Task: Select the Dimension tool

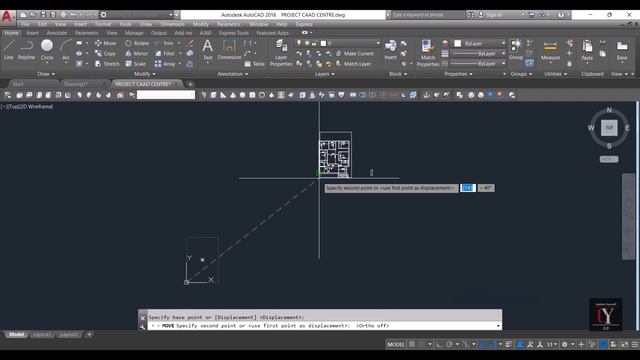Action: coord(229,50)
